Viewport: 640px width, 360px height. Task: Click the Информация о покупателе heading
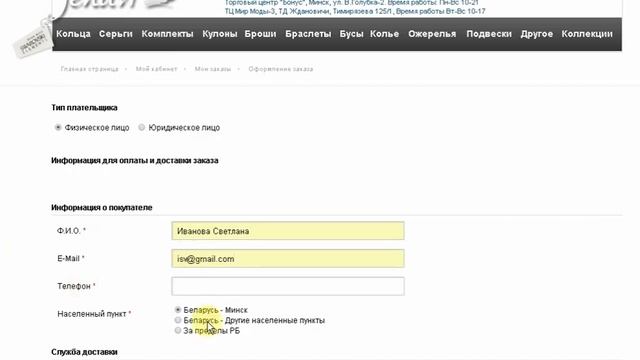(x=102, y=208)
